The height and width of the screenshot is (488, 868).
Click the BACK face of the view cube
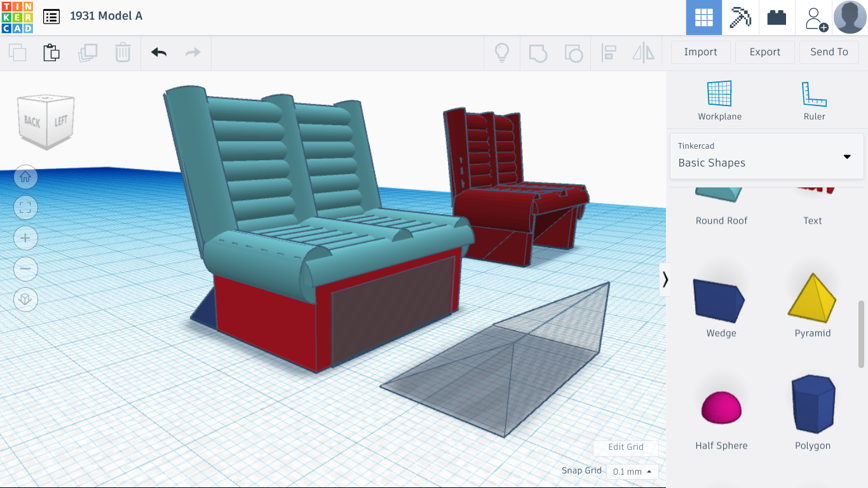click(32, 121)
